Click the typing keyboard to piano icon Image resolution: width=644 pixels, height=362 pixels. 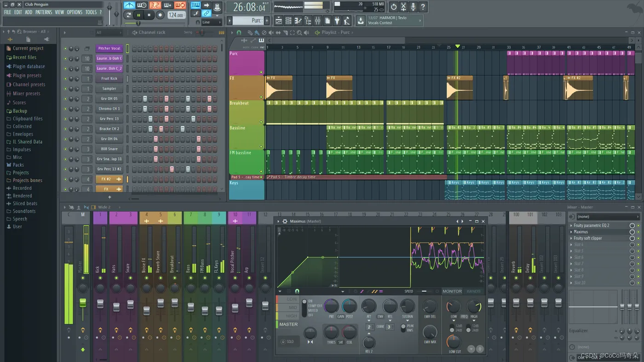coord(195,6)
